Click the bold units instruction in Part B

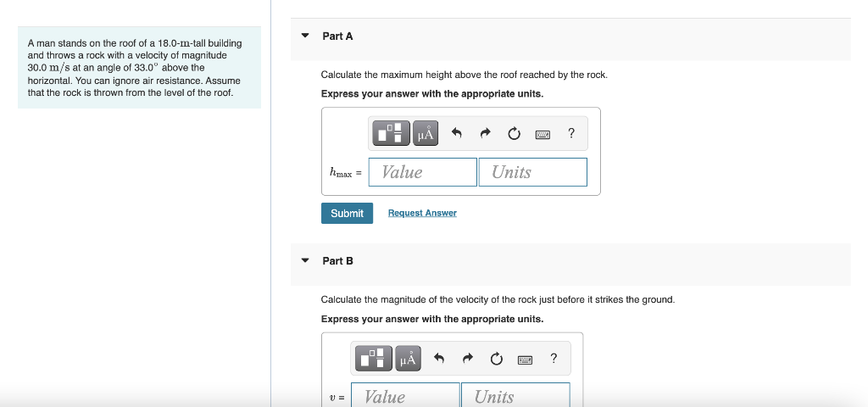coord(432,319)
